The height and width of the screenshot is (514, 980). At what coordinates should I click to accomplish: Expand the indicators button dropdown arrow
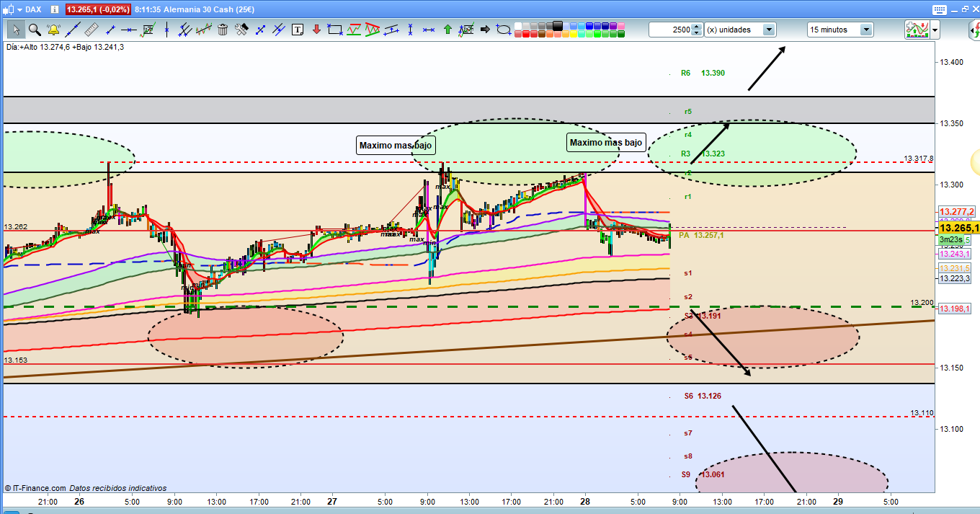[x=935, y=30]
